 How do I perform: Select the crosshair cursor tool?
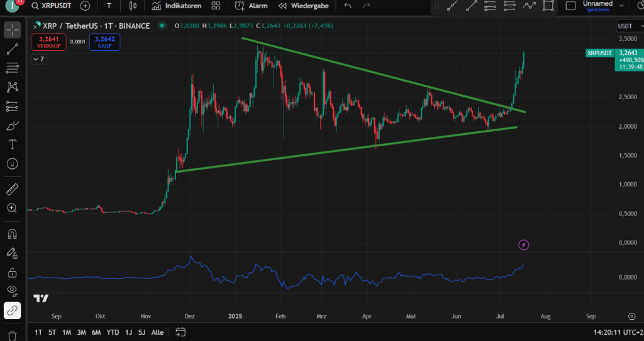pos(12,30)
